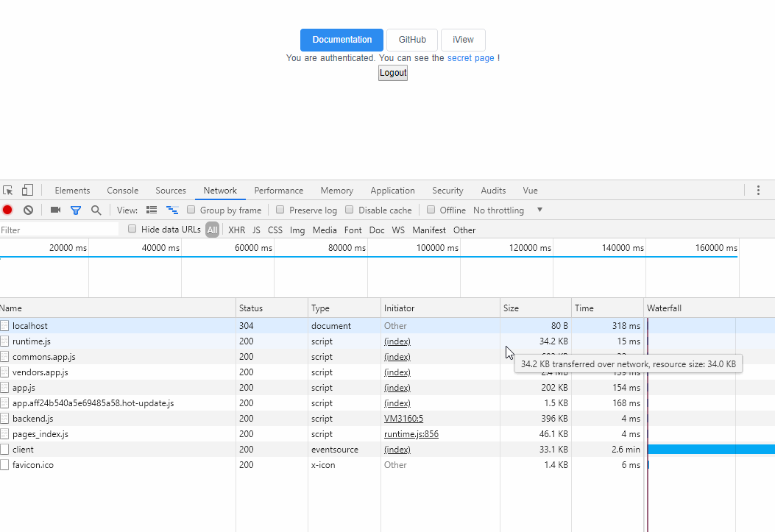Clear the network log
The image size is (775, 532).
click(x=28, y=210)
